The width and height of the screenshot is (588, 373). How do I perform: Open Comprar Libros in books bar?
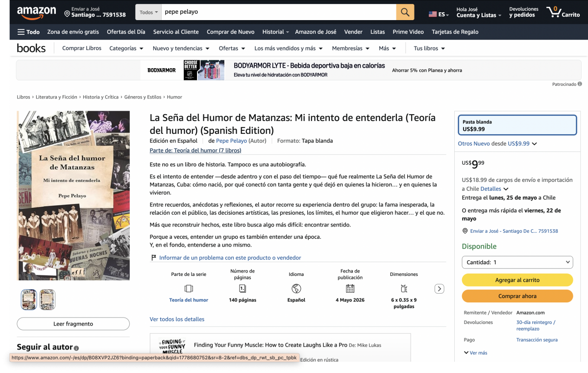point(82,49)
